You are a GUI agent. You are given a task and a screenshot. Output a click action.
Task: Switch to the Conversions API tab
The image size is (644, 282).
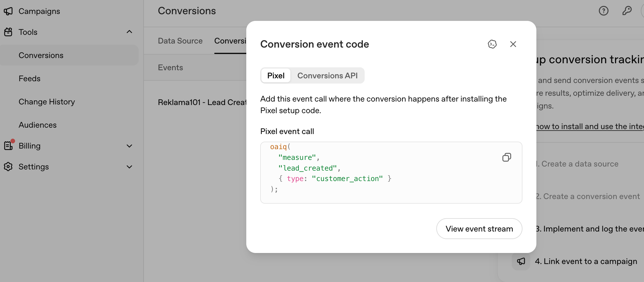click(x=327, y=75)
